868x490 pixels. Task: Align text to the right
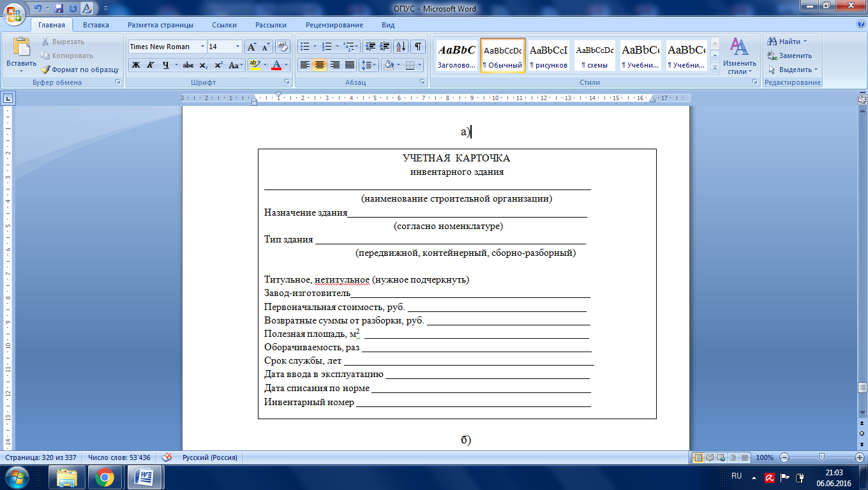334,65
